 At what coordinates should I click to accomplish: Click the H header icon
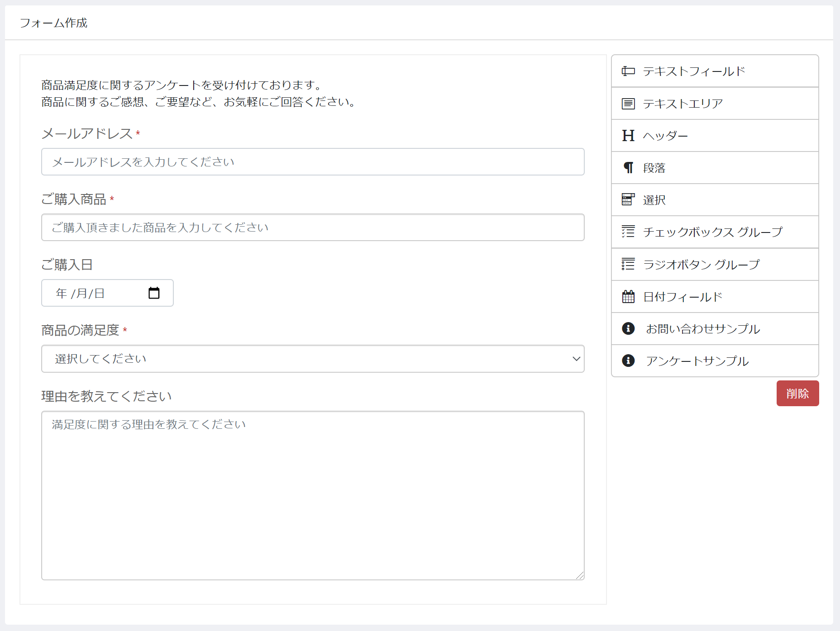(x=628, y=136)
